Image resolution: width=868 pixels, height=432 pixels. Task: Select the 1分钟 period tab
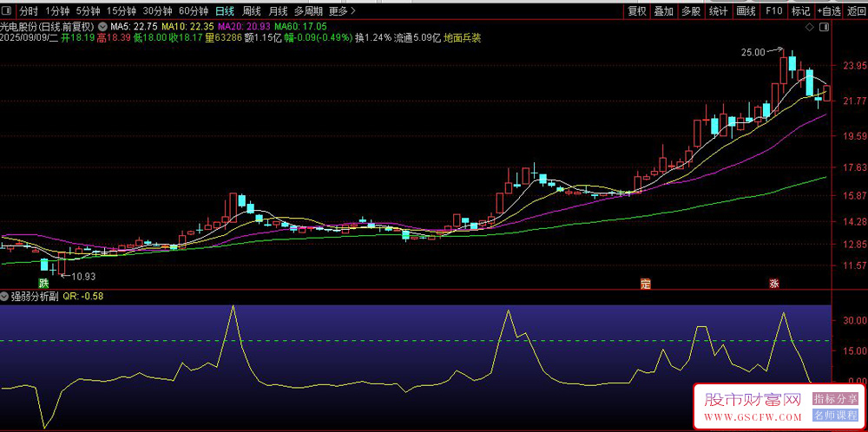pyautogui.click(x=57, y=10)
